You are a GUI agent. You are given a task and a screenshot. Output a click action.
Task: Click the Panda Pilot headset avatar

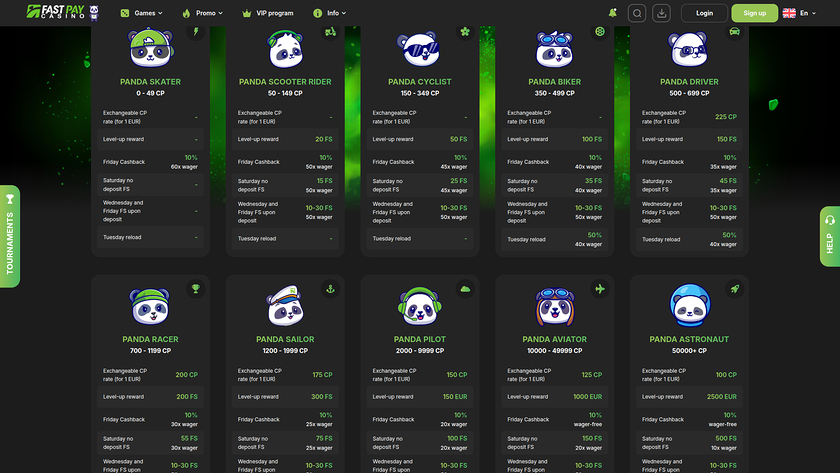point(419,306)
